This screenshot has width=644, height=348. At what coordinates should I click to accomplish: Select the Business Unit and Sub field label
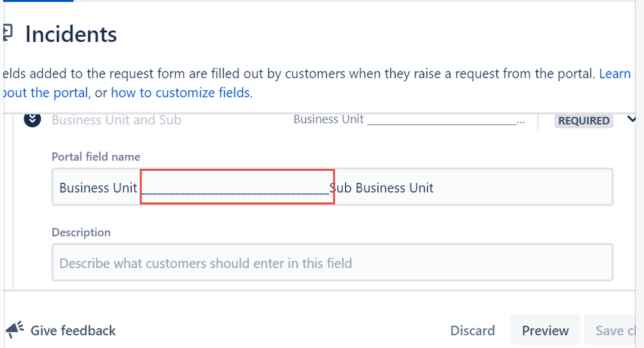point(116,120)
